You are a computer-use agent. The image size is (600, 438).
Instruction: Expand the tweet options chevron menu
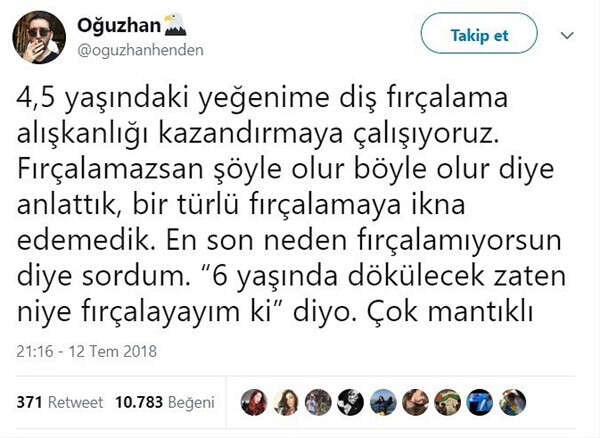tap(568, 34)
